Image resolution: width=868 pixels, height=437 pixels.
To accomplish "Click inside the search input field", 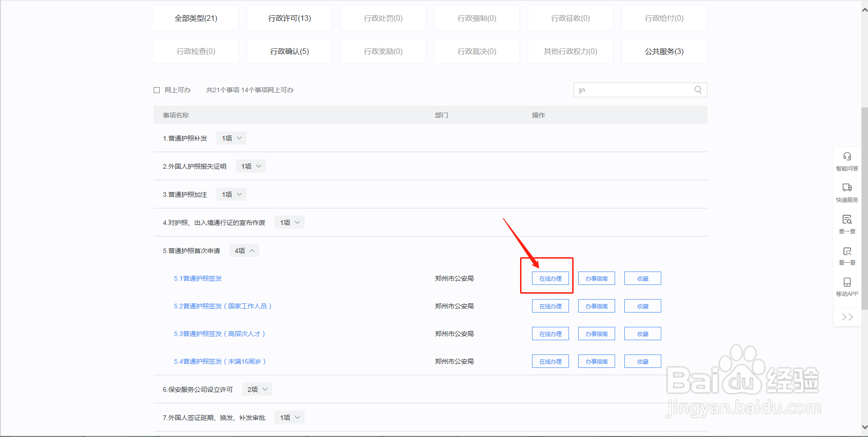I will pyautogui.click(x=632, y=90).
